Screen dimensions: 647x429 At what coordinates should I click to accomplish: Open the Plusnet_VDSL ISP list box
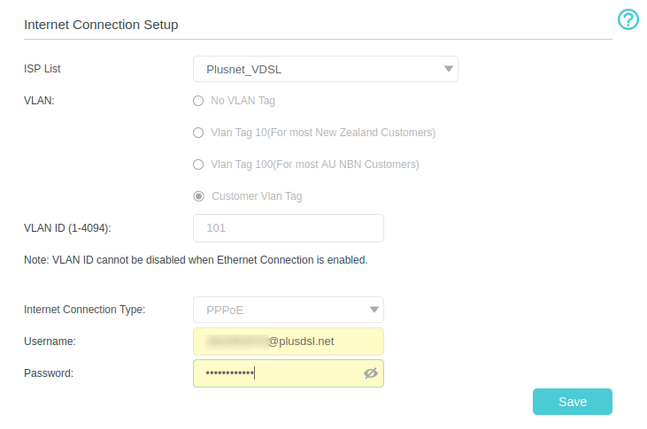click(315, 69)
